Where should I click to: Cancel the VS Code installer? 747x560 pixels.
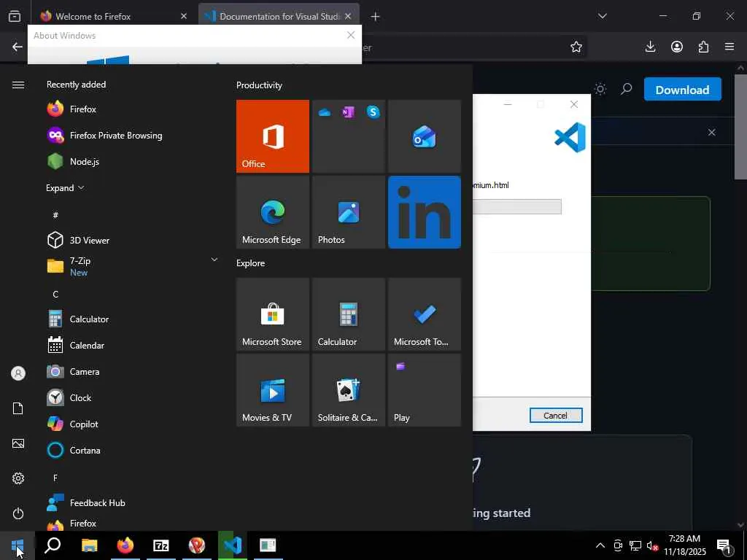(x=555, y=415)
